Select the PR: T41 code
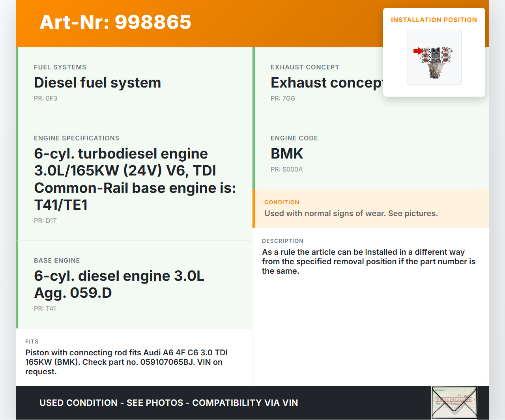This screenshot has width=505, height=420. pyautogui.click(x=45, y=309)
